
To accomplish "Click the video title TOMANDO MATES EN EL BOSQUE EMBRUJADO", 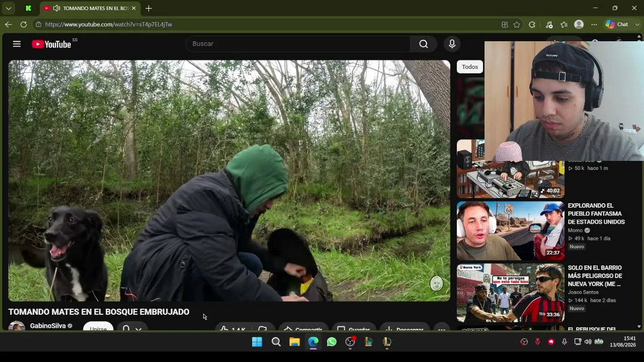I will point(99,312).
